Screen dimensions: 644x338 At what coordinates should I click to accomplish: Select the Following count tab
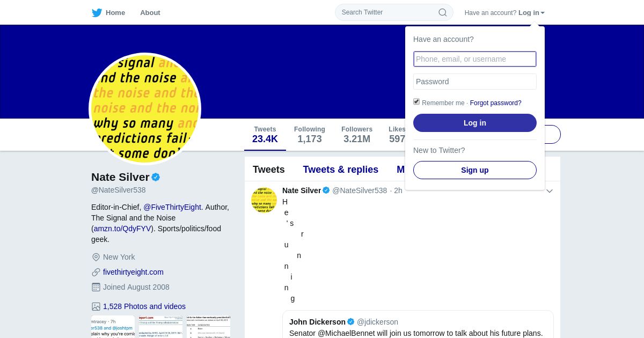310,135
